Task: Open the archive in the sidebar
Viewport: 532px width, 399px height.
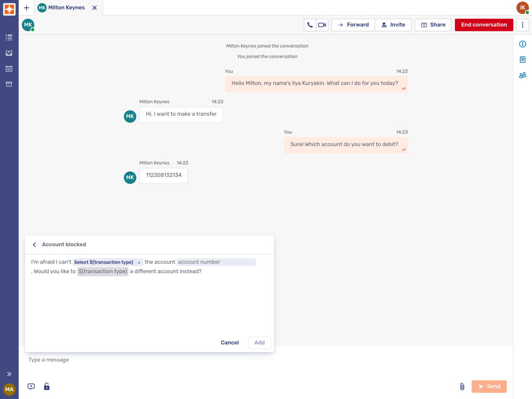Action: 9,84
